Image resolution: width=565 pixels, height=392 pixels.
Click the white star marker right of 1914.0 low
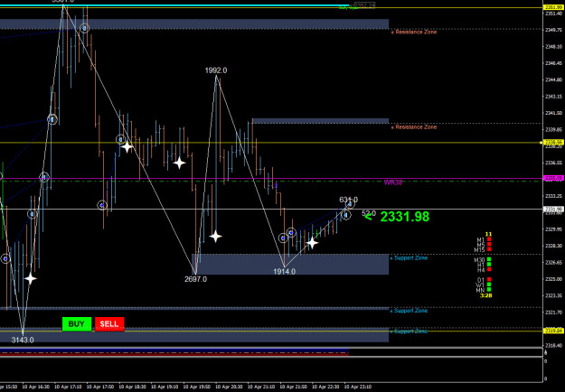click(312, 243)
